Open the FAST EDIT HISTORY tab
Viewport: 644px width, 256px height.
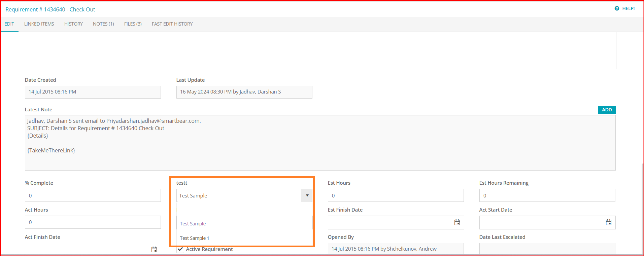pos(172,24)
